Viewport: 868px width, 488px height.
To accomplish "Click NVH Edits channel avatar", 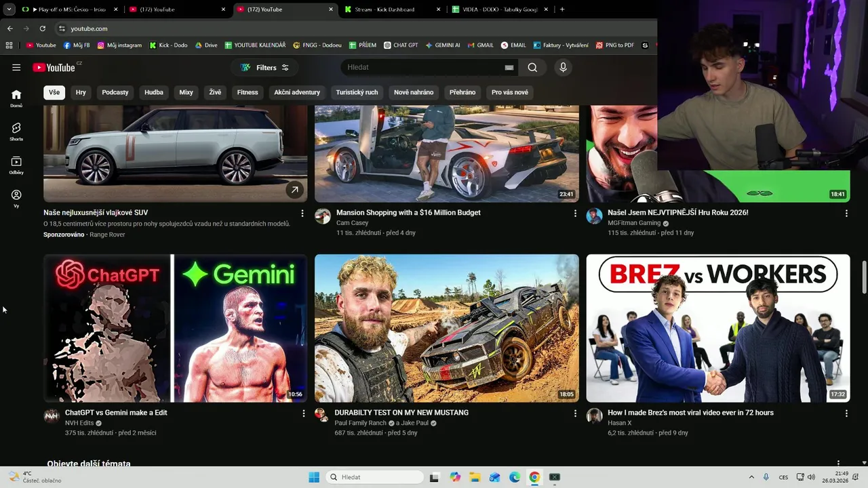I will click(52, 416).
